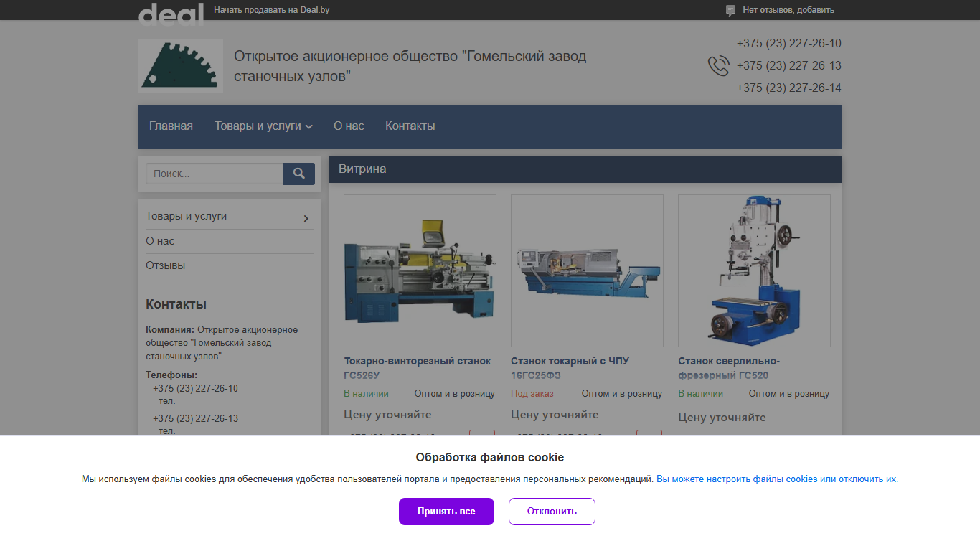Click sidebar phone +375 (23) 227-26-10
Image resolution: width=980 pixels, height=551 pixels.
[x=195, y=389]
